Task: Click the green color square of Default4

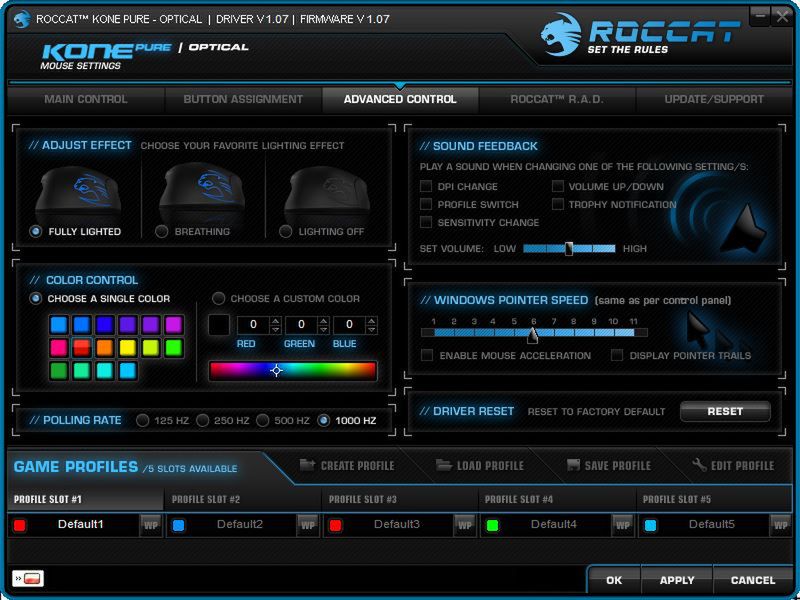Action: point(492,526)
